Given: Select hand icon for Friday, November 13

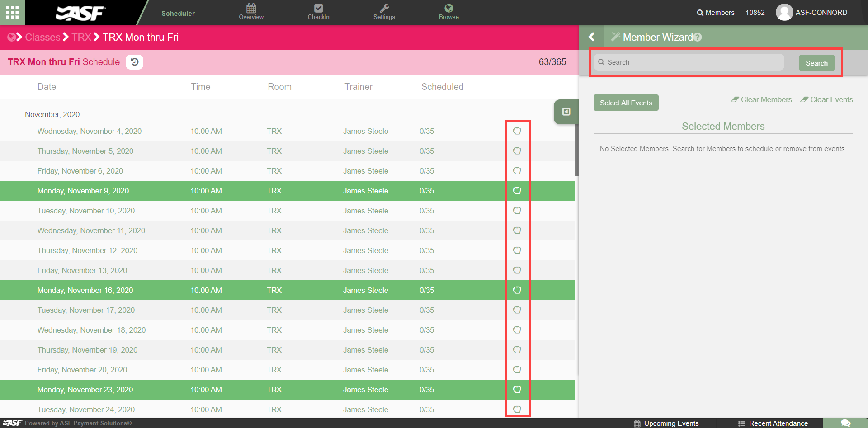Looking at the screenshot, I should [x=517, y=270].
